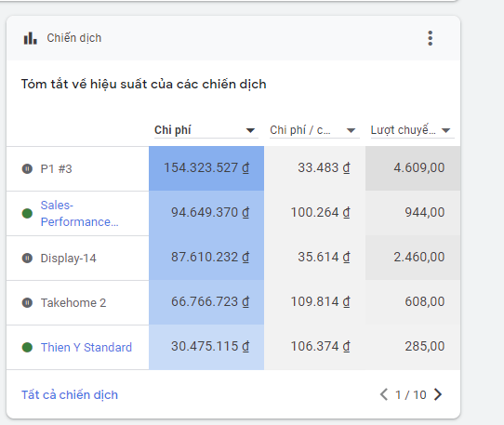Open the three-dot menu of Chiến dịch card
504x425 pixels.
[430, 38]
